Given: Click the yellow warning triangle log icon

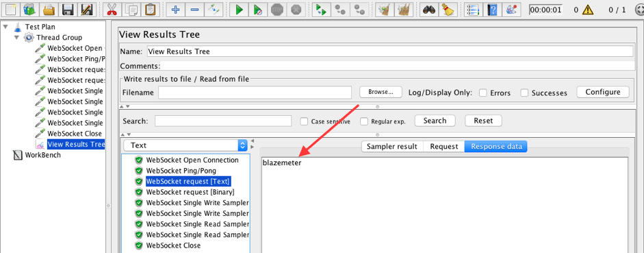Looking at the screenshot, I should click(588, 9).
